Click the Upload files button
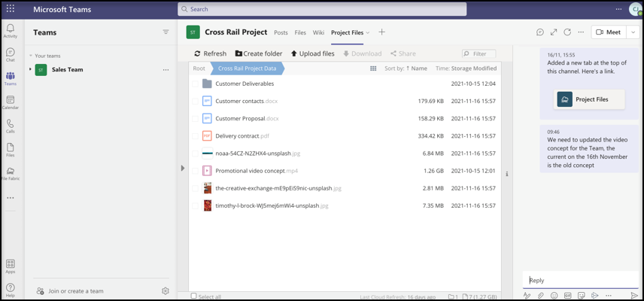The height and width of the screenshot is (301, 644). pyautogui.click(x=312, y=53)
